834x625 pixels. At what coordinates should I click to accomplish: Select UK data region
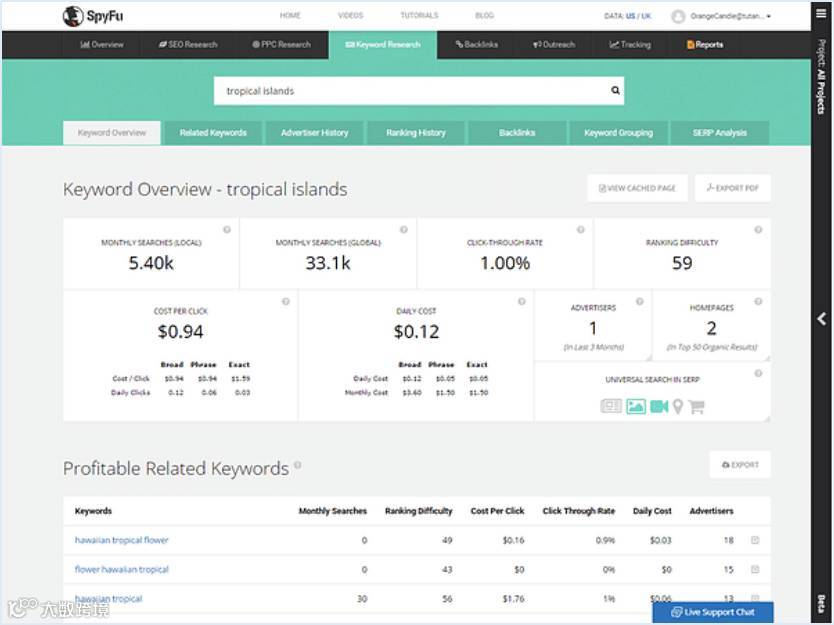pyautogui.click(x=646, y=16)
